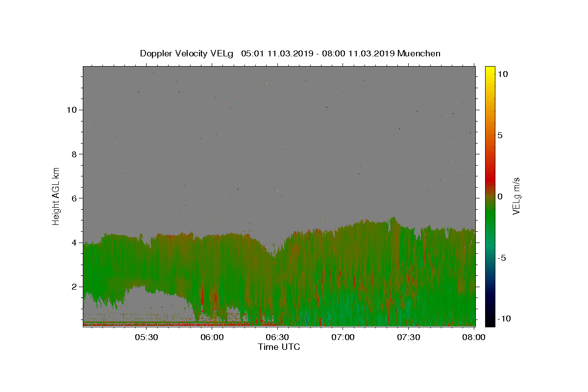Click the 8 km height tick label

[x=73, y=154]
